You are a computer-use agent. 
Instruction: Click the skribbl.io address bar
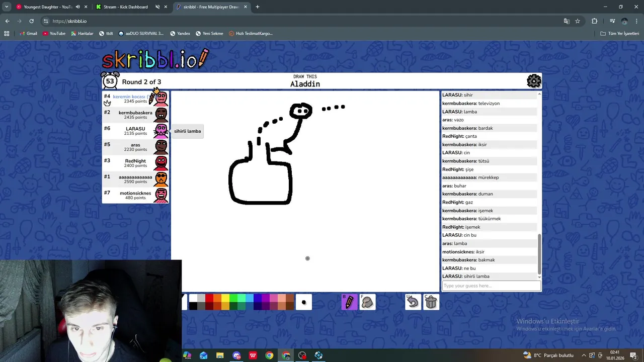[x=302, y=21]
